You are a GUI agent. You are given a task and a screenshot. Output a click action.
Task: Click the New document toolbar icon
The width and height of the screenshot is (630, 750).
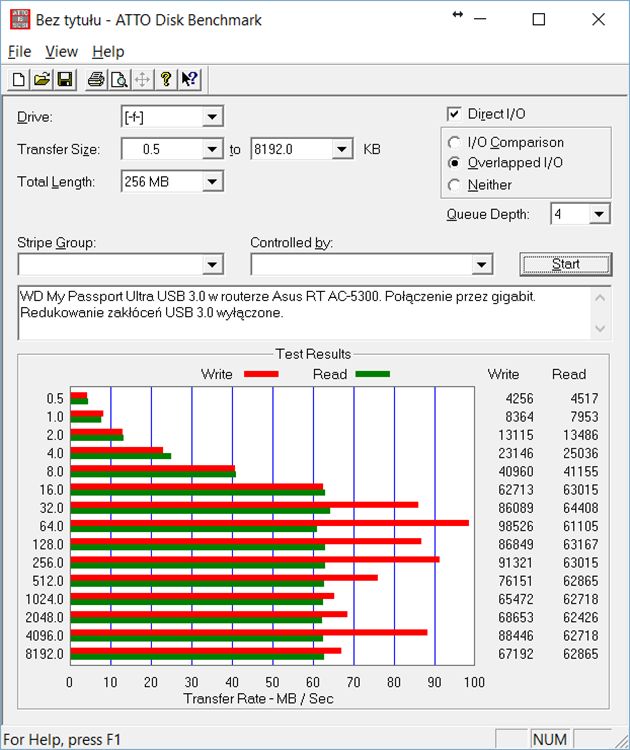(x=19, y=79)
